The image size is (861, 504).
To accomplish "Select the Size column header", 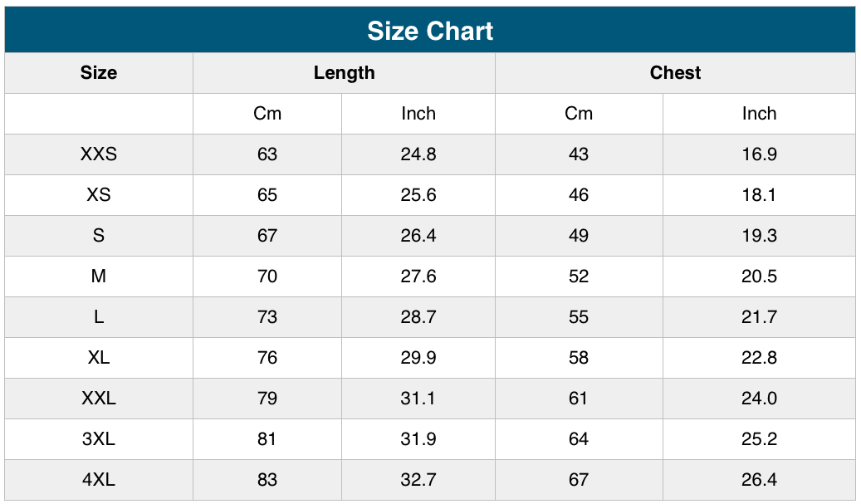I will 99,73.
